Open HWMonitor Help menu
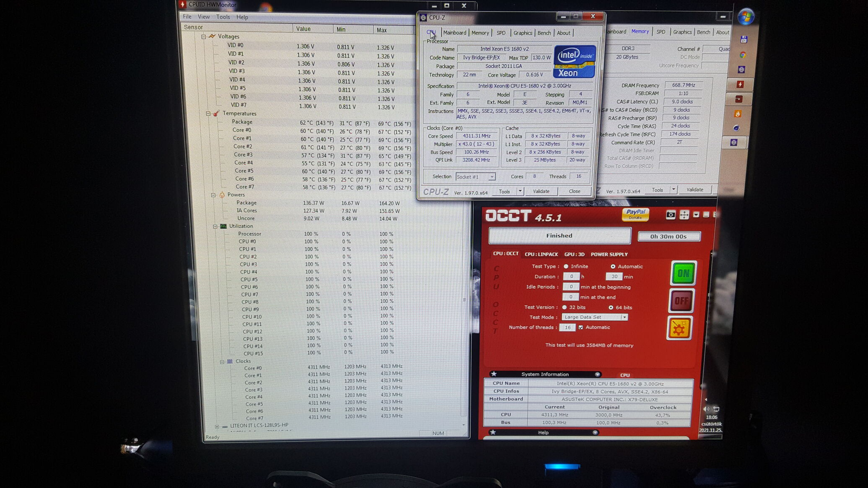 pos(242,17)
